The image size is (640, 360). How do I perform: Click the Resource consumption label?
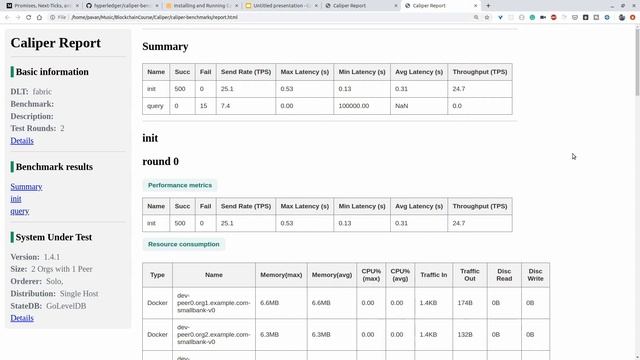pyautogui.click(x=184, y=244)
